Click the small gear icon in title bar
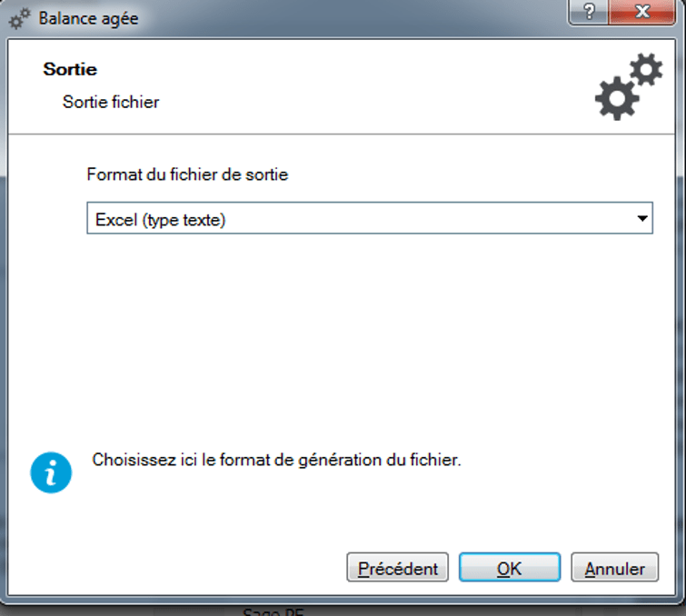This screenshot has width=686, height=616. click(20, 19)
